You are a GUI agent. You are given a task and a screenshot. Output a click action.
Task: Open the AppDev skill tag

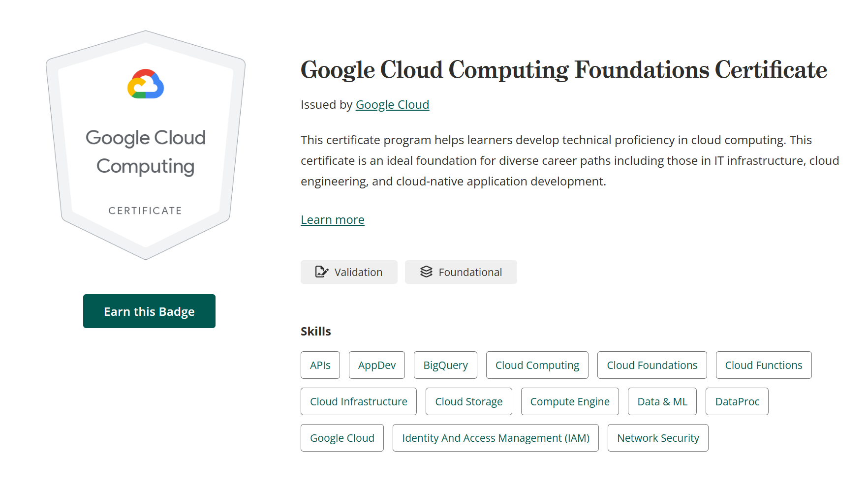[377, 365]
